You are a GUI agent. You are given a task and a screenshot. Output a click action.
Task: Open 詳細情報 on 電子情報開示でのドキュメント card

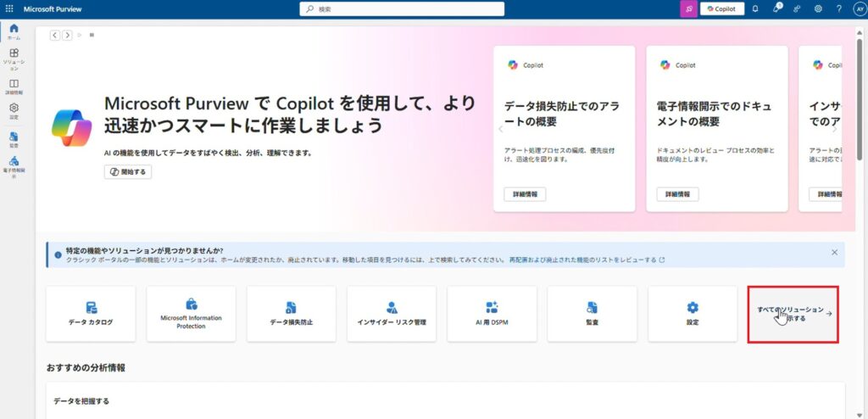click(x=677, y=194)
